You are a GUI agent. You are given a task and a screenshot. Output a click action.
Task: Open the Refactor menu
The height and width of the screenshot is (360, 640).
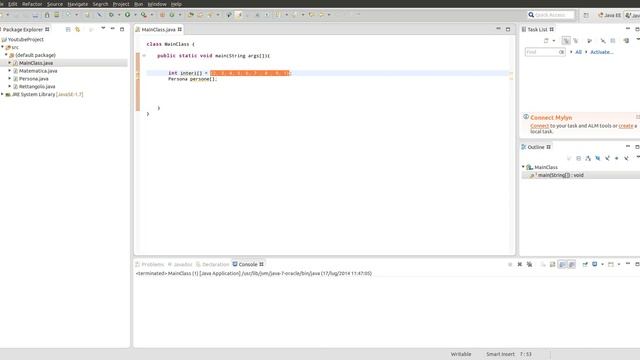tap(32, 4)
